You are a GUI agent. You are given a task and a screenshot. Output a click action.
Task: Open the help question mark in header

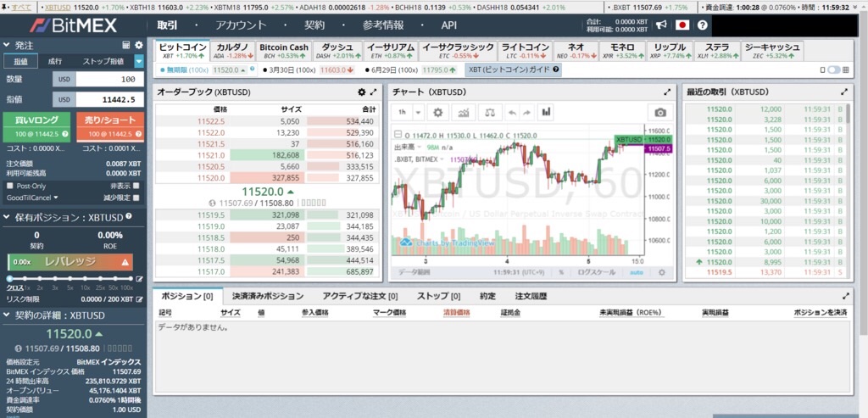click(703, 25)
